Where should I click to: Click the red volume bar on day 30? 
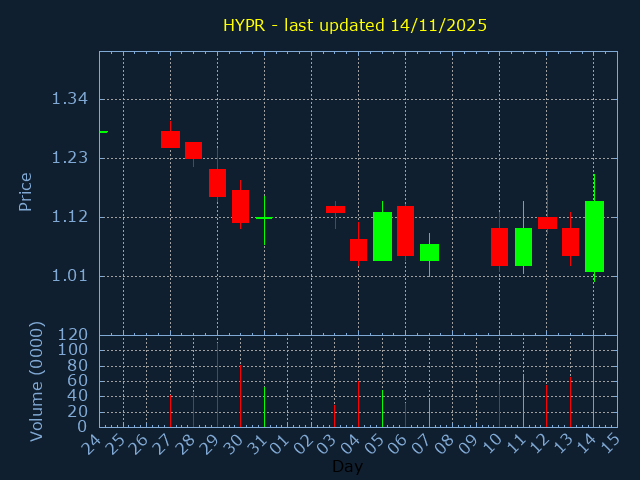pos(240,396)
